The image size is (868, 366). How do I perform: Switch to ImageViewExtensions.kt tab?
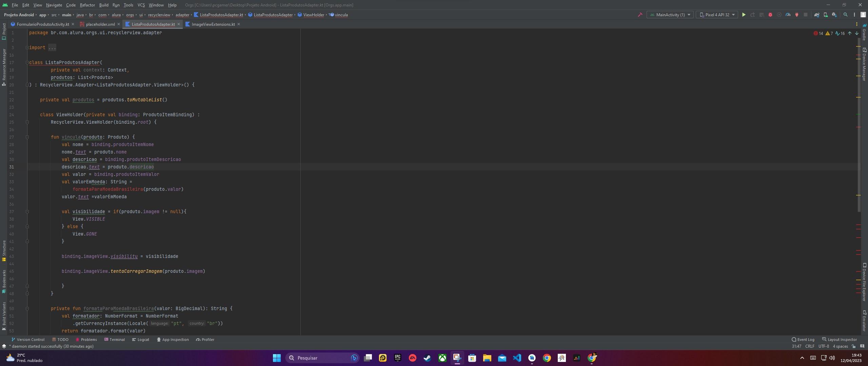[x=213, y=24]
